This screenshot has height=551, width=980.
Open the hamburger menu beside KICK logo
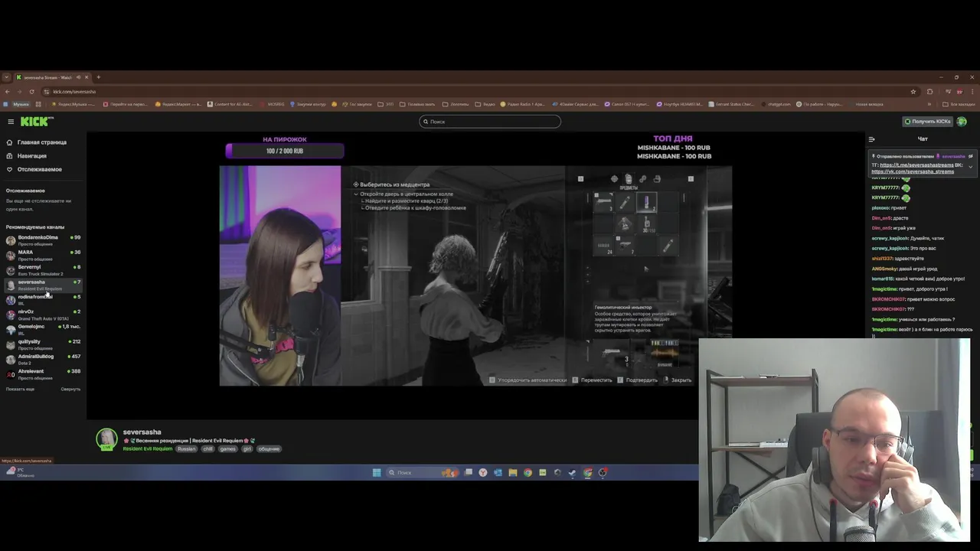coord(11,122)
